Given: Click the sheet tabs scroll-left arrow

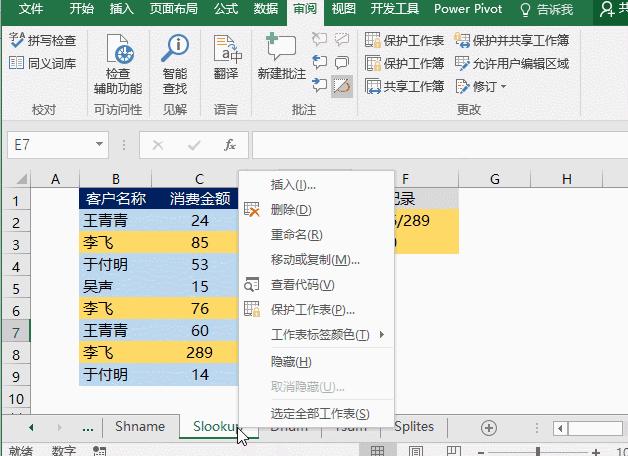Looking at the screenshot, I should pyautogui.click(x=31, y=428).
